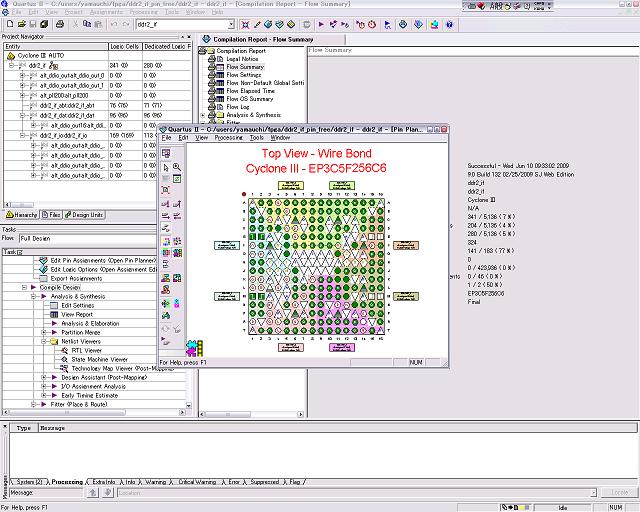The width and height of the screenshot is (640, 512).
Task: Expand the Partition Merge task node
Action: [x=44, y=332]
